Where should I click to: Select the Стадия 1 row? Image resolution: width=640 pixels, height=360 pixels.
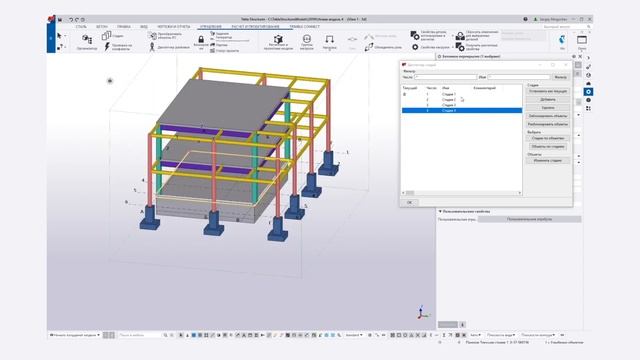click(x=462, y=94)
